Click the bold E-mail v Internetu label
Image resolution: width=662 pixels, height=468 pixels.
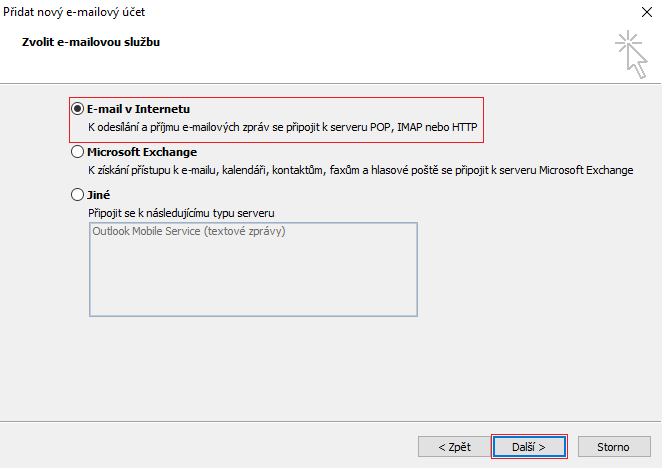138,108
